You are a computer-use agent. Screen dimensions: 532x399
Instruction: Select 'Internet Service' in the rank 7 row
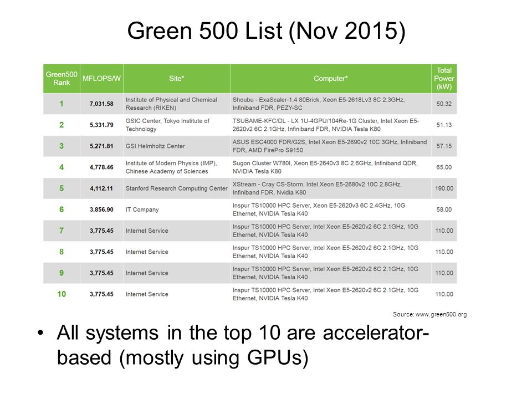146,231
